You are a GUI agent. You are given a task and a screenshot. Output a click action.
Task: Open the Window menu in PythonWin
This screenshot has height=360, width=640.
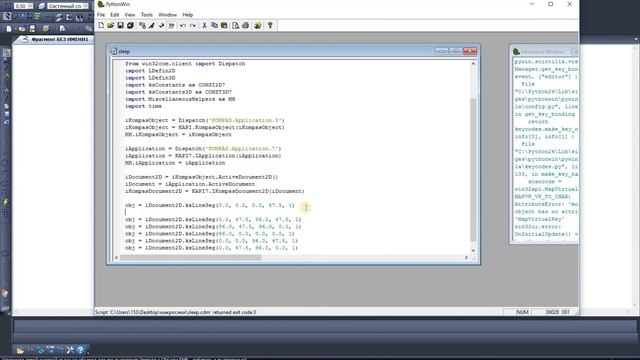[167, 15]
